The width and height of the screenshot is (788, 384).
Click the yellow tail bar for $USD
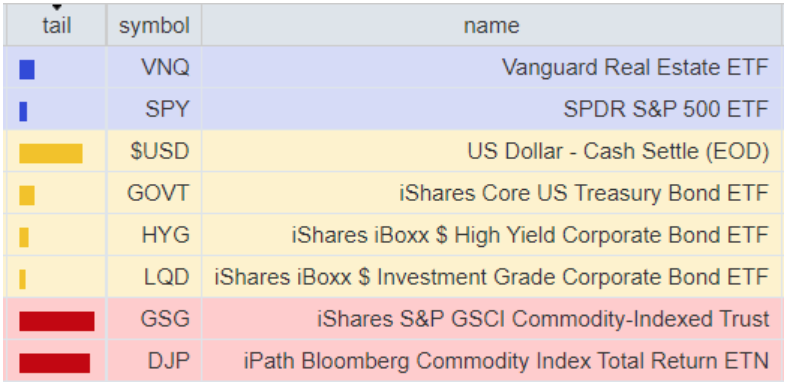51,153
